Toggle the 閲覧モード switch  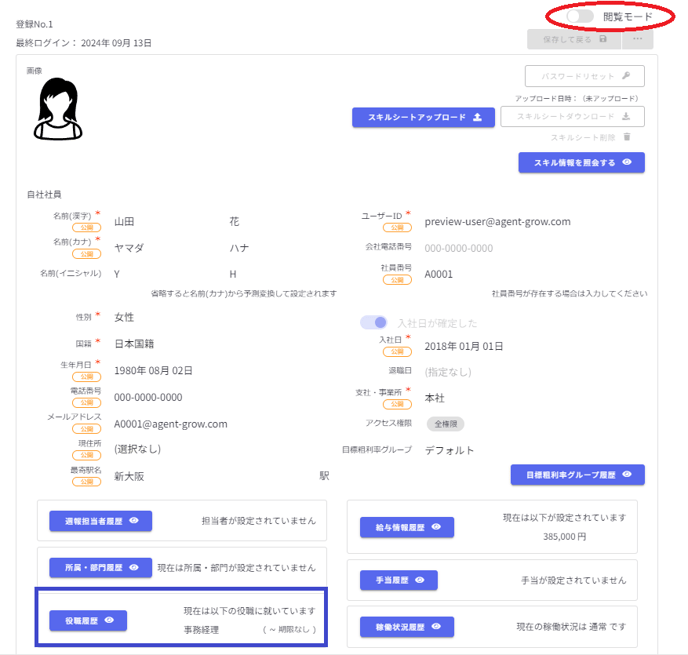tap(580, 17)
